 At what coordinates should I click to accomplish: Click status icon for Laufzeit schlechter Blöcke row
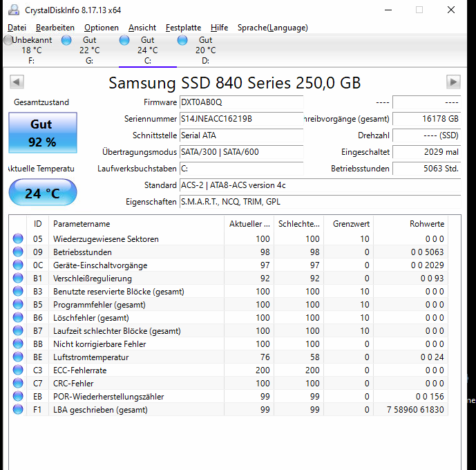18,330
